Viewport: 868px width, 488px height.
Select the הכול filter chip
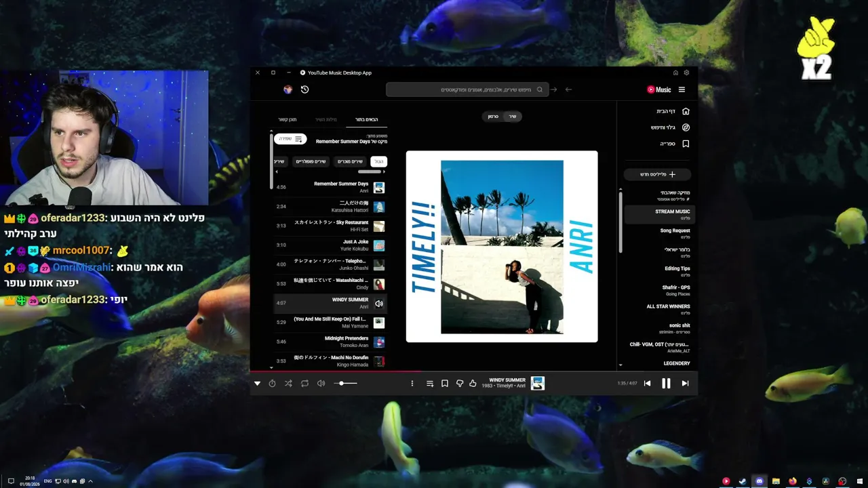point(379,161)
